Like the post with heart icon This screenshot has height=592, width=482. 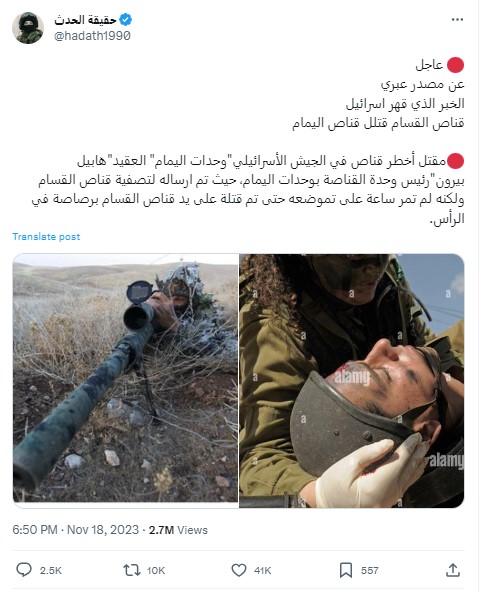tap(239, 570)
